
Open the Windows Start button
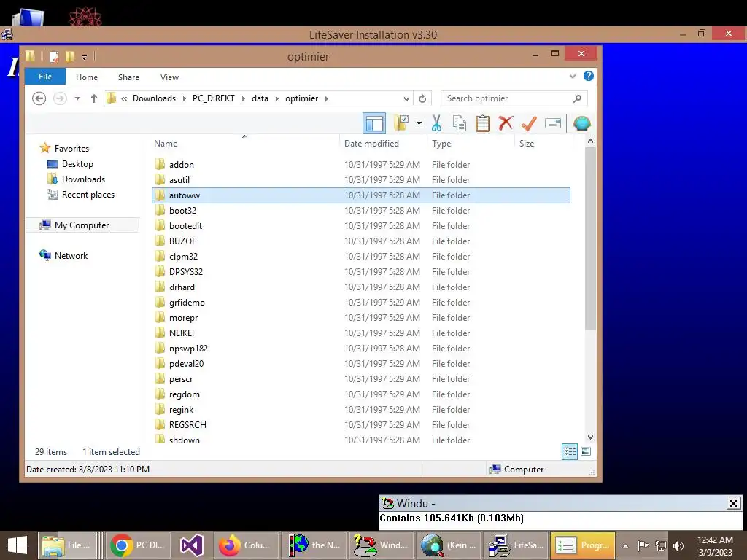[18, 545]
